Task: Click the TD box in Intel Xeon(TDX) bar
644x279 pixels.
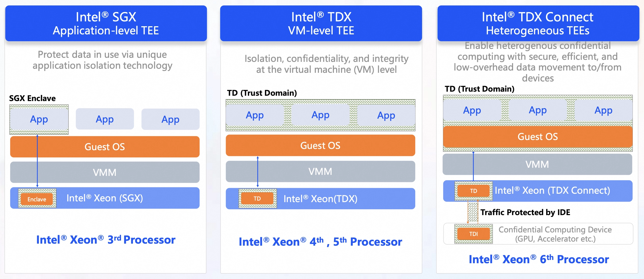Action: (x=257, y=199)
